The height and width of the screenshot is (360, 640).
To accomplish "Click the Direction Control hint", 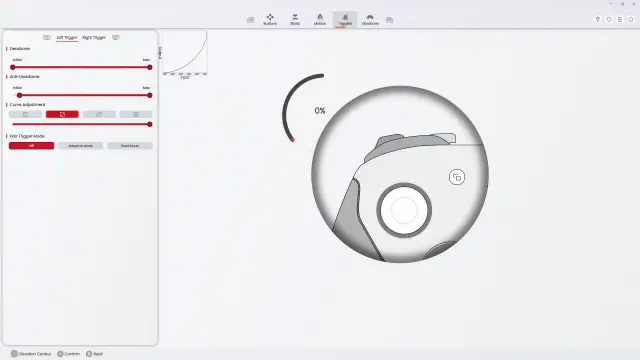I will coord(31,354).
